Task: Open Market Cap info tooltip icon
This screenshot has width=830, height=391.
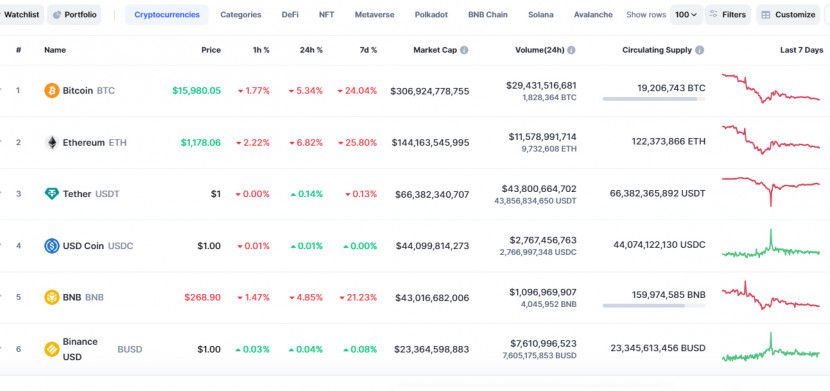Action: [x=464, y=50]
